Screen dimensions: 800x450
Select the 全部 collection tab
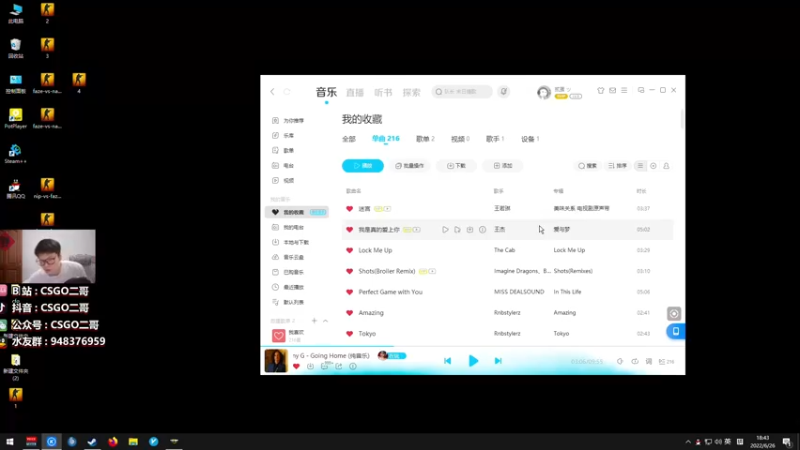[349, 139]
